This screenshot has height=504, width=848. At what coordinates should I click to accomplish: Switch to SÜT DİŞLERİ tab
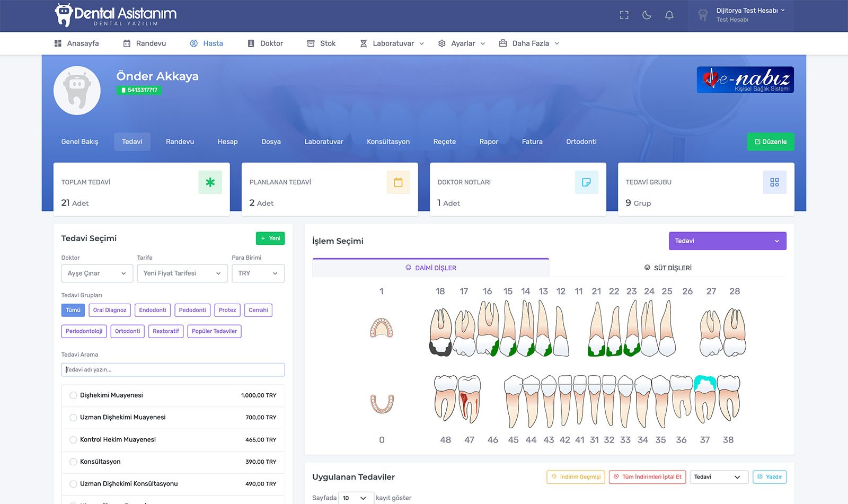click(668, 268)
